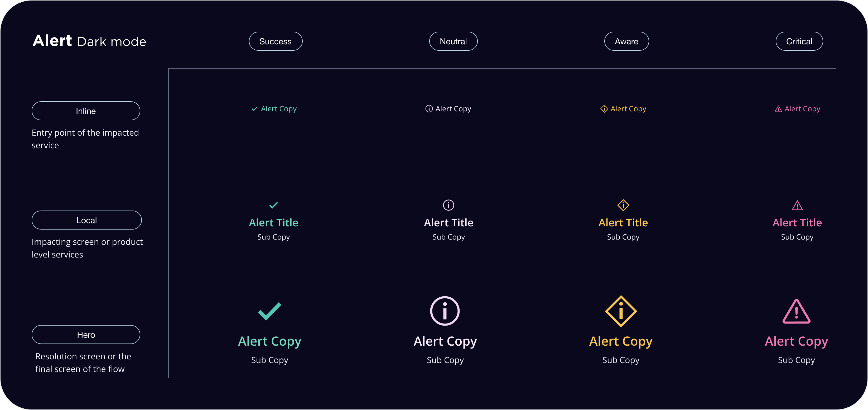The width and height of the screenshot is (868, 410).
Task: Click the Hero pill button
Action: (86, 335)
